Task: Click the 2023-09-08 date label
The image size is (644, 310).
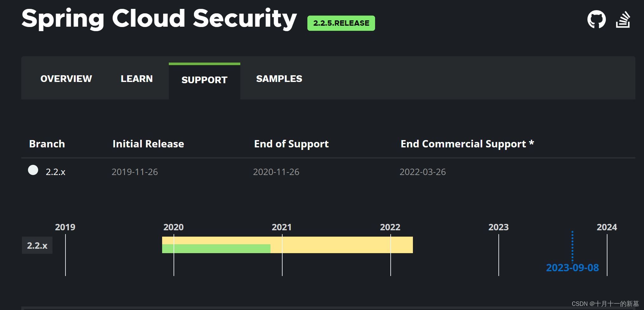Action: coord(572,268)
